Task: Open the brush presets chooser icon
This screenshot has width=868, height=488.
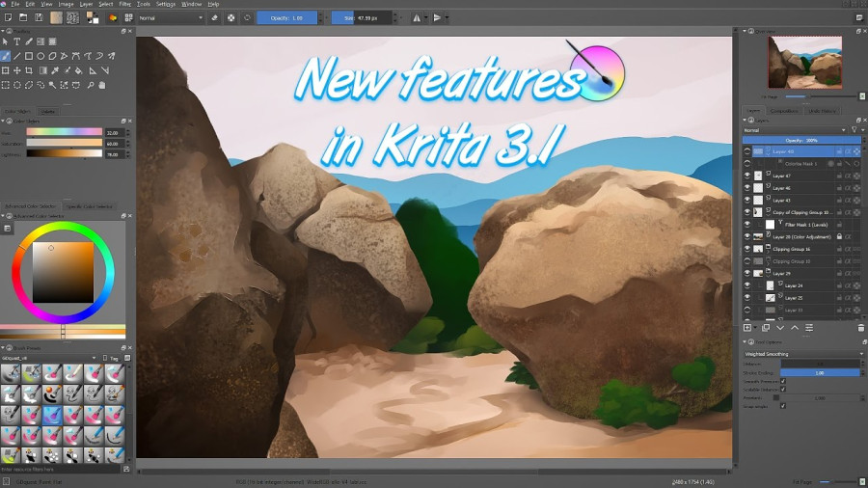Action: pyautogui.click(x=128, y=17)
